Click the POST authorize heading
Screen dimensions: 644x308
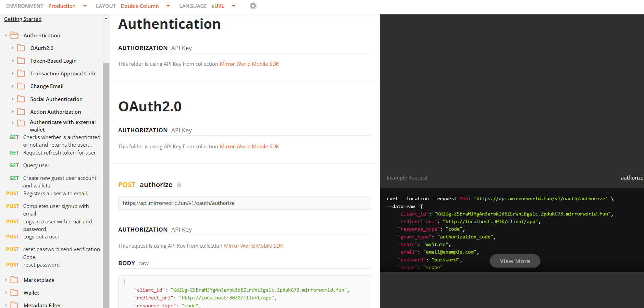145,185
